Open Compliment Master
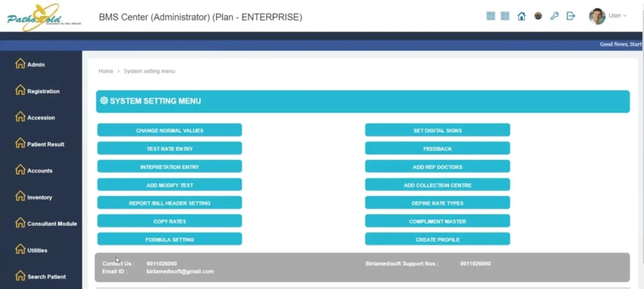The image size is (644, 289). pyautogui.click(x=438, y=221)
